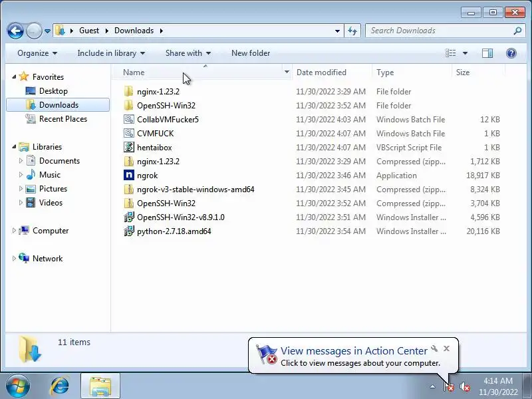The height and width of the screenshot is (399, 532).
Task: Click the muted volume tray icon
Action: pyautogui.click(x=464, y=386)
